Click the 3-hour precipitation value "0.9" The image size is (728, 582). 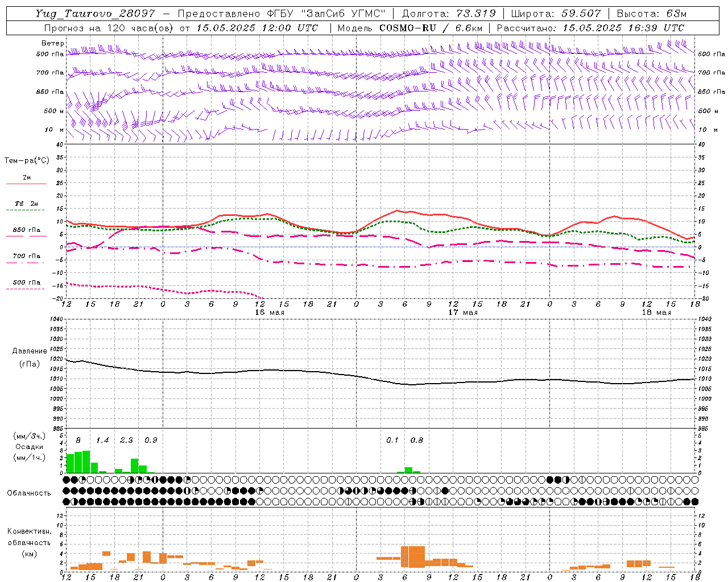coord(151,440)
